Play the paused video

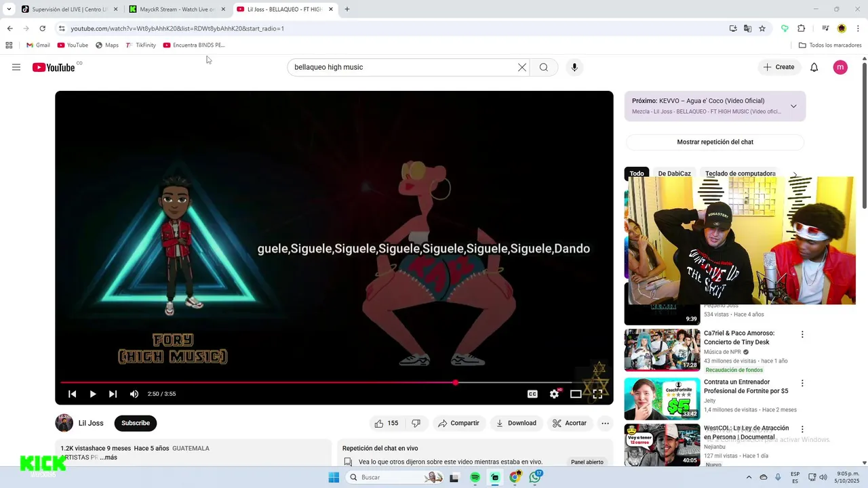coord(93,394)
